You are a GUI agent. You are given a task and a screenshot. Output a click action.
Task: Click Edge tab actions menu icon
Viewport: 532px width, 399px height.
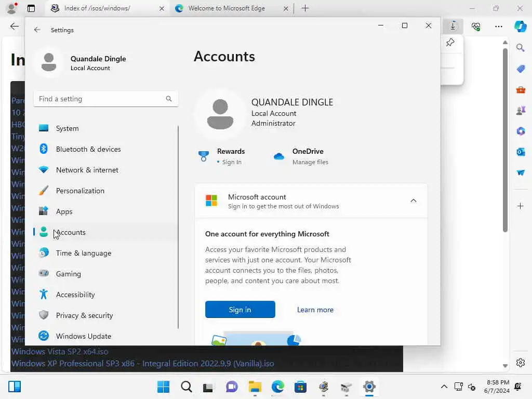click(31, 8)
